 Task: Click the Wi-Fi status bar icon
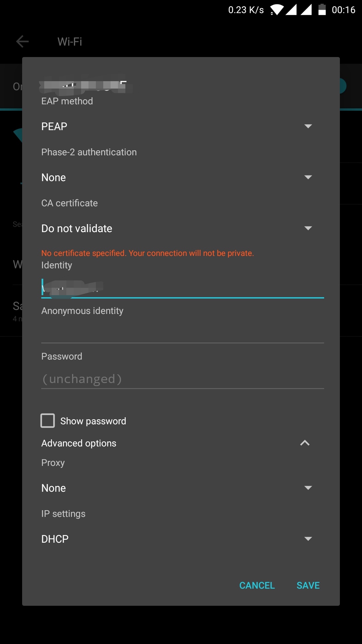pyautogui.click(x=276, y=10)
